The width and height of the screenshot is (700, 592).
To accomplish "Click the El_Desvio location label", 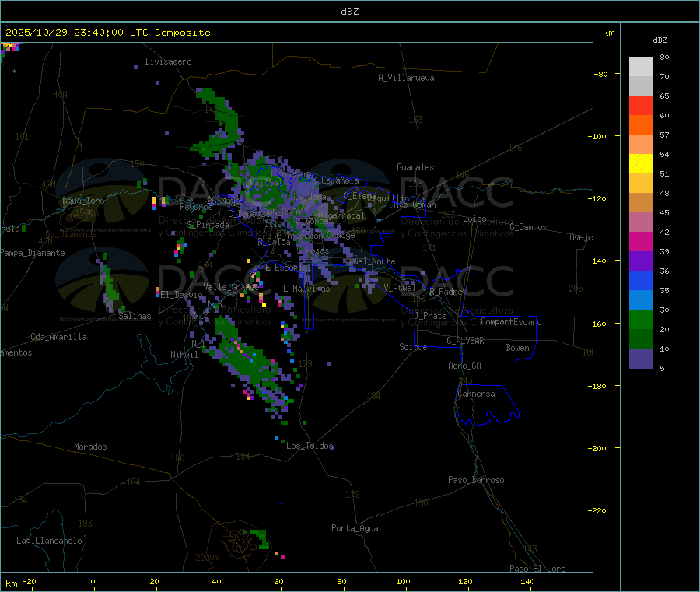I will click(x=182, y=295).
